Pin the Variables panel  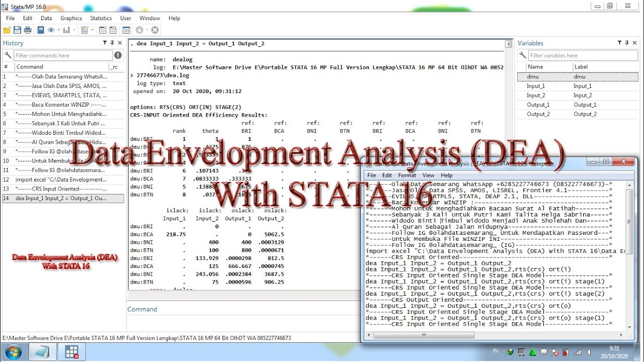(627, 43)
